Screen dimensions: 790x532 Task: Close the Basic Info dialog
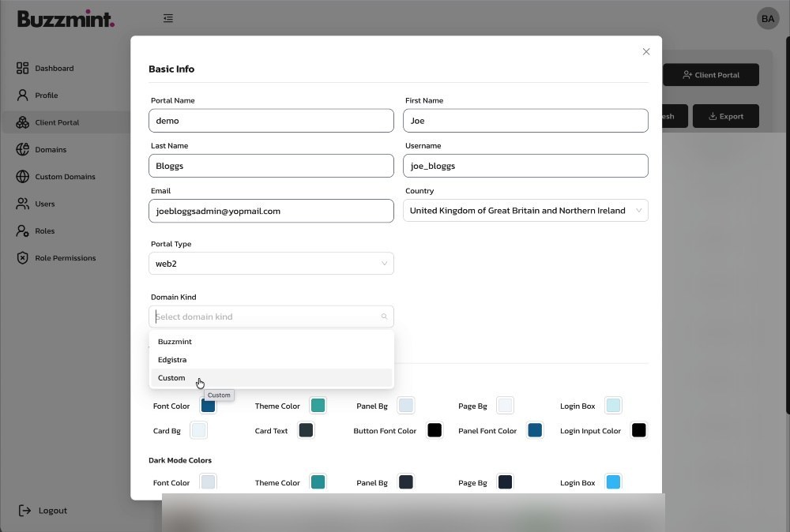(x=646, y=52)
